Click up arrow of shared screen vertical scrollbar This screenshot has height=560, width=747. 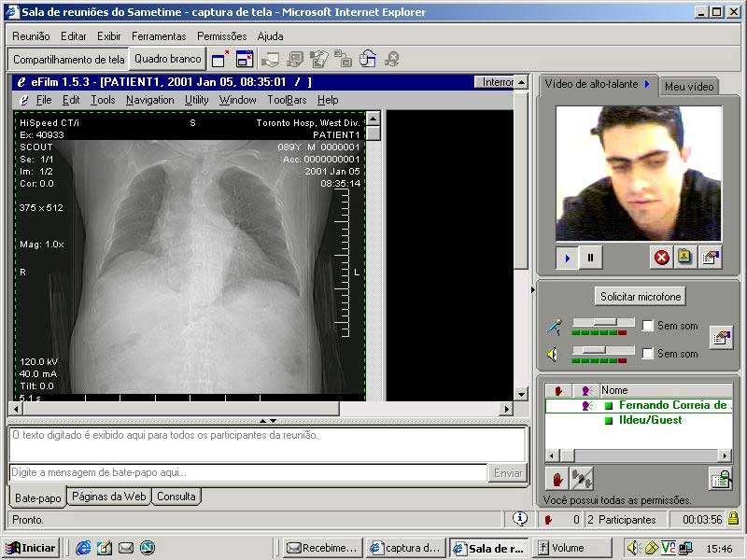point(522,82)
